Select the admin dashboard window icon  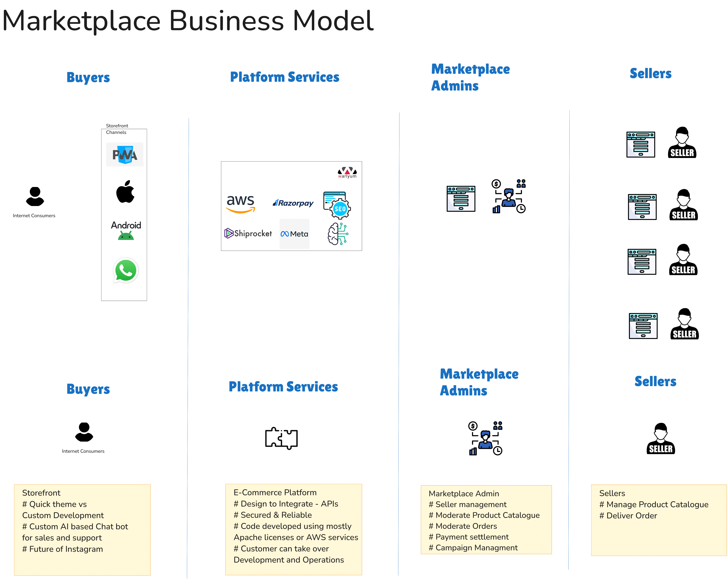(461, 199)
